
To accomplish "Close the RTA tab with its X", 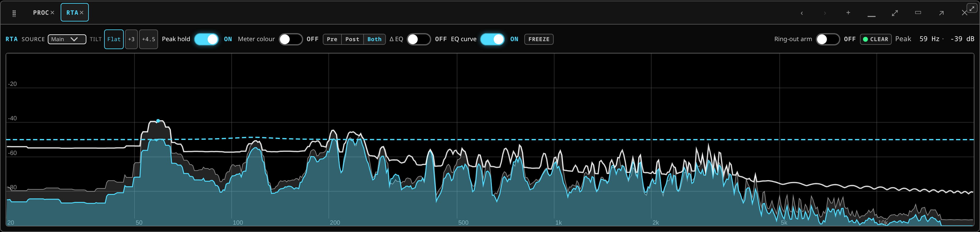I will click(x=81, y=13).
